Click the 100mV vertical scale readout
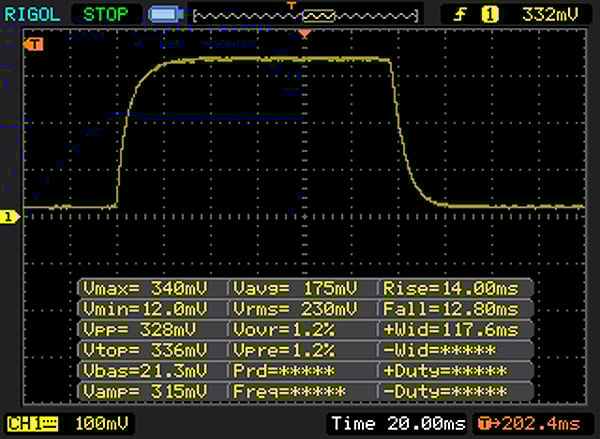This screenshot has width=600, height=439. tap(102, 424)
